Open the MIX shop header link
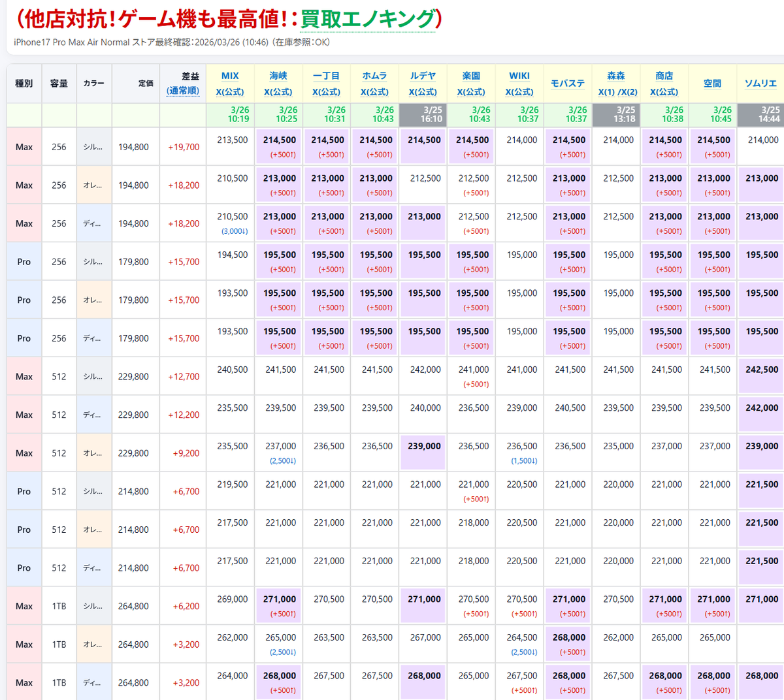The image size is (784, 700). tap(230, 75)
